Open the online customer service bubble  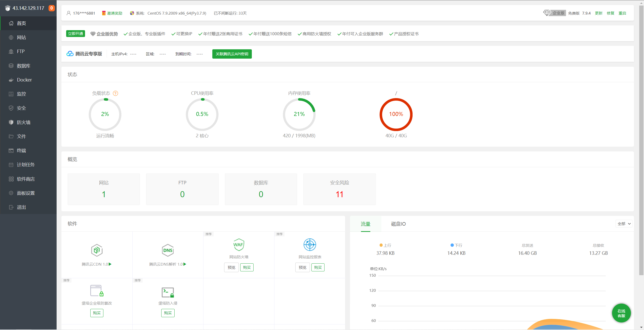tap(621, 313)
